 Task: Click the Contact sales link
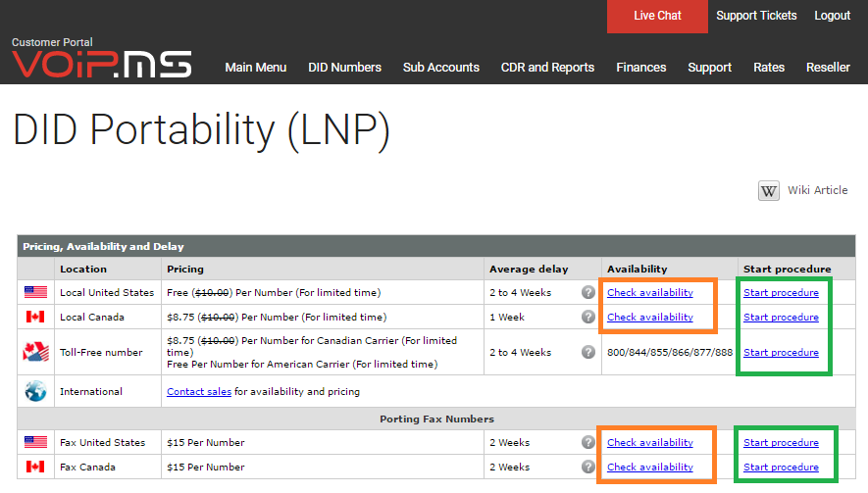pyautogui.click(x=199, y=392)
